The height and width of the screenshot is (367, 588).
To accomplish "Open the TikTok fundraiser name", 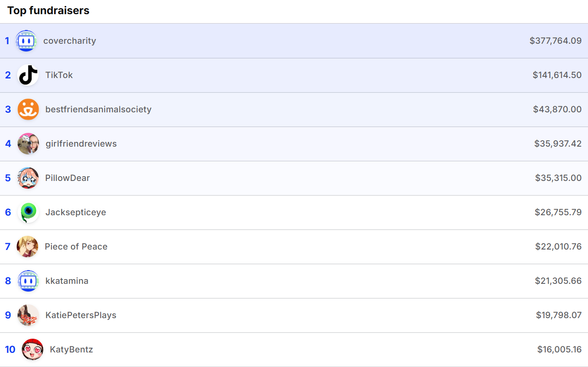I will 59,75.
